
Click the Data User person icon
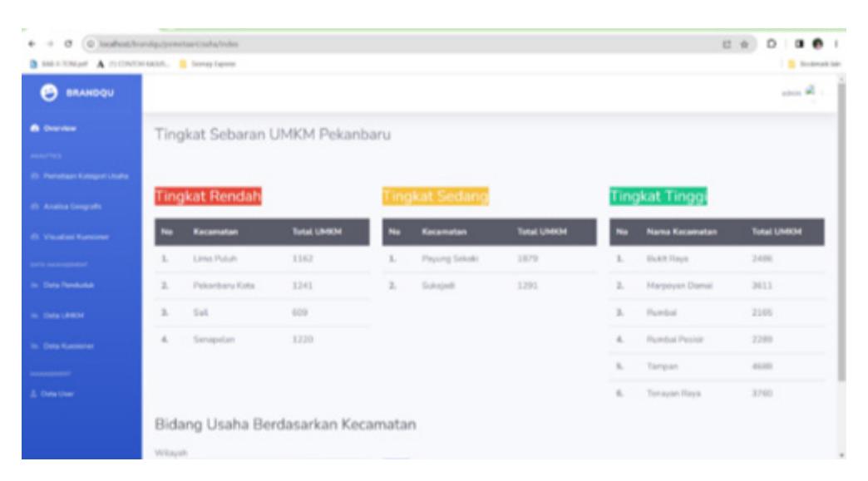[x=34, y=395]
